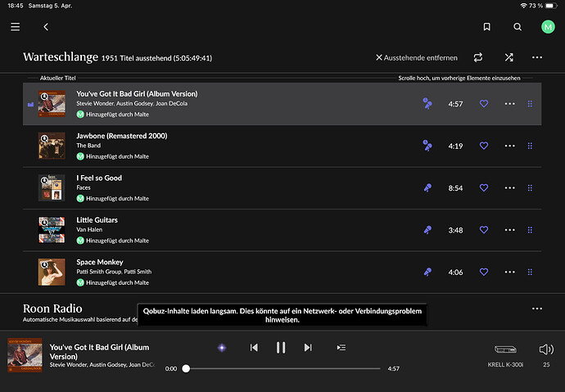Pause playback
The image size is (565, 392).
pos(281,348)
